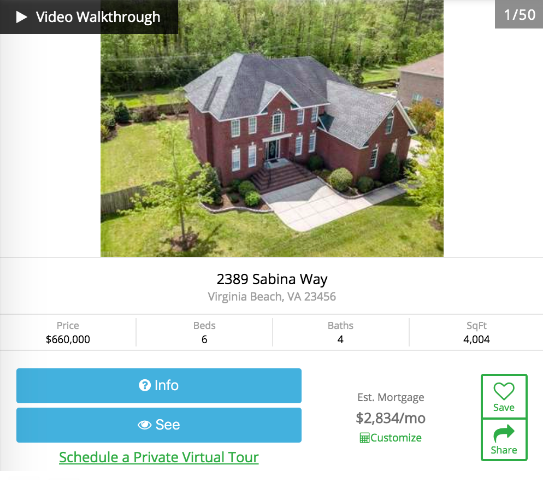Open the Info button

159,385
